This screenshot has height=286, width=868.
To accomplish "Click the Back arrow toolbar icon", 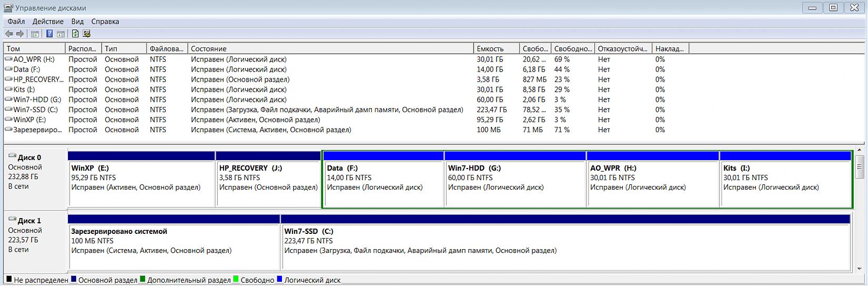I will (x=9, y=34).
